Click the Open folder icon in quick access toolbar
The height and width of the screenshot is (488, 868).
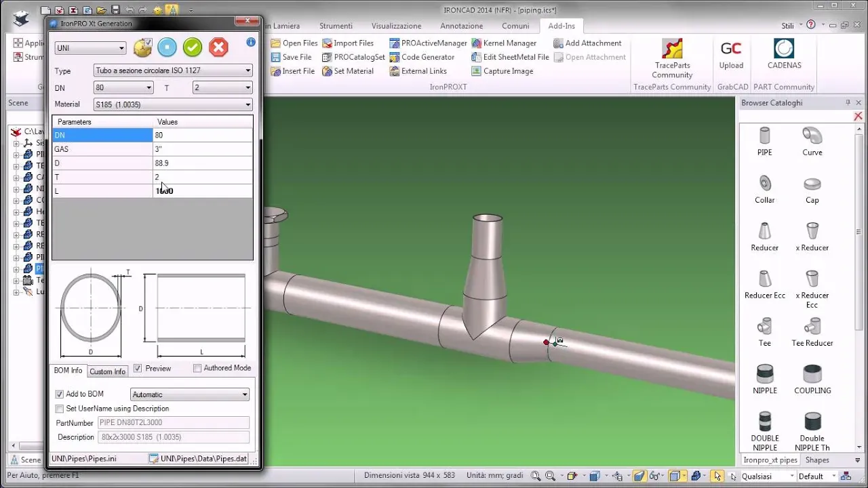[101, 10]
